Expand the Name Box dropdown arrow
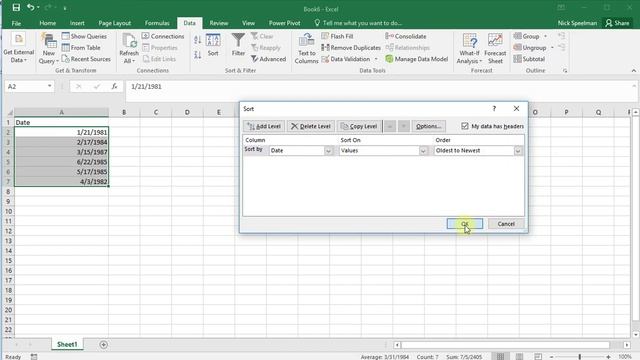The width and height of the screenshot is (640, 360). click(49, 86)
